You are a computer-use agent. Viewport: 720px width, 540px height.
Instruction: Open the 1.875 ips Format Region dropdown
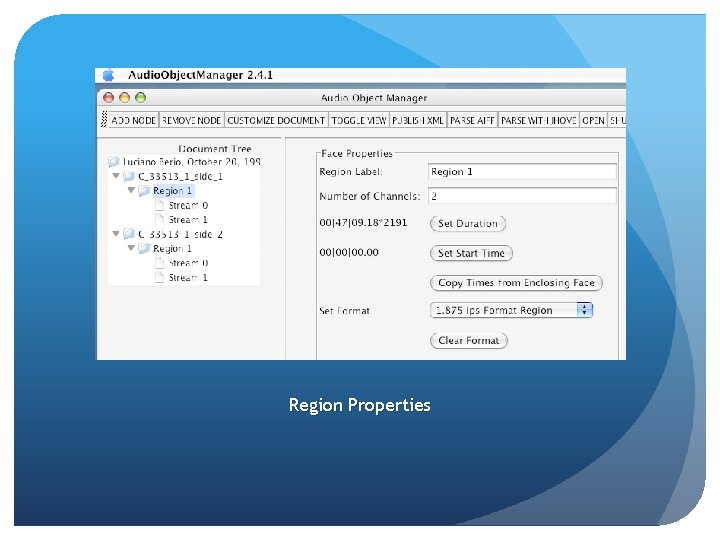512,310
